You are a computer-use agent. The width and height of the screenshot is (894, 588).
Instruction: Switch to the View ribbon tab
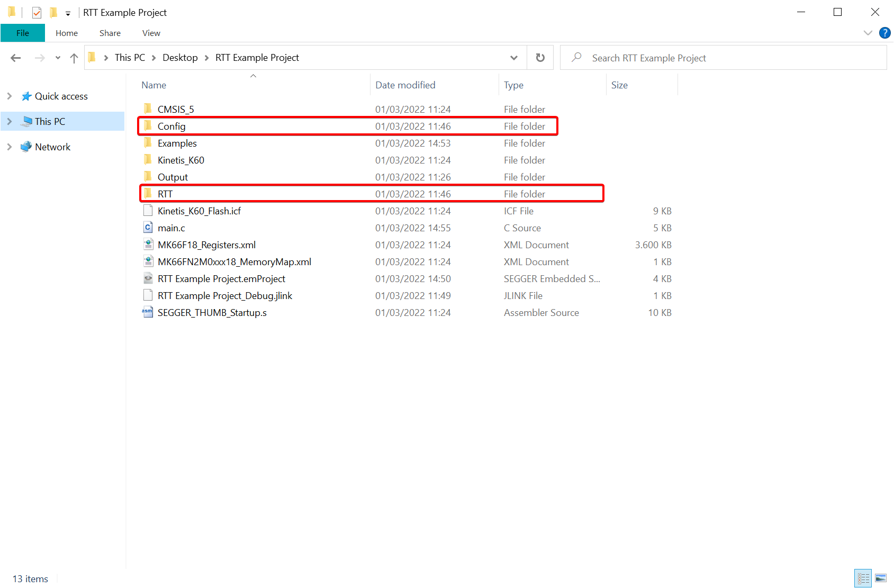click(x=151, y=33)
